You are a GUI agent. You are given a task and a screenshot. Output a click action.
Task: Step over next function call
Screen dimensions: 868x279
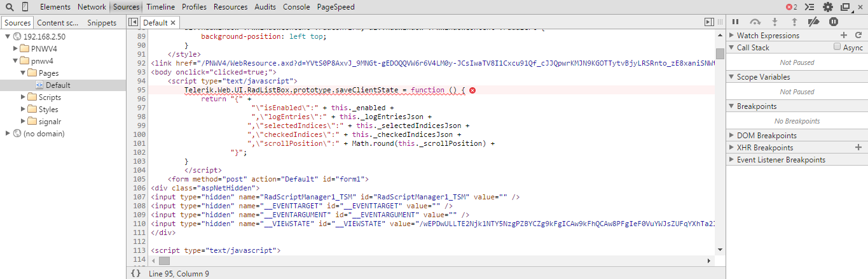coord(755,22)
